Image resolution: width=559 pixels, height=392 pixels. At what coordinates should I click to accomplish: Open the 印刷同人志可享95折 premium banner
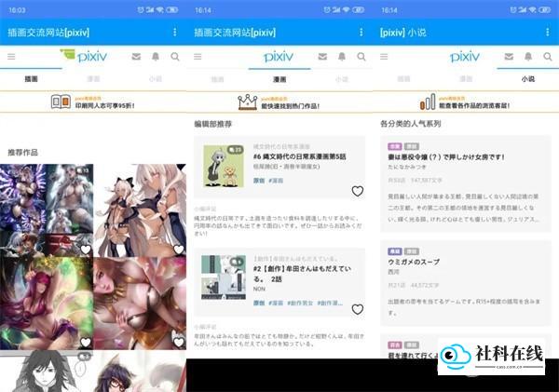93,101
